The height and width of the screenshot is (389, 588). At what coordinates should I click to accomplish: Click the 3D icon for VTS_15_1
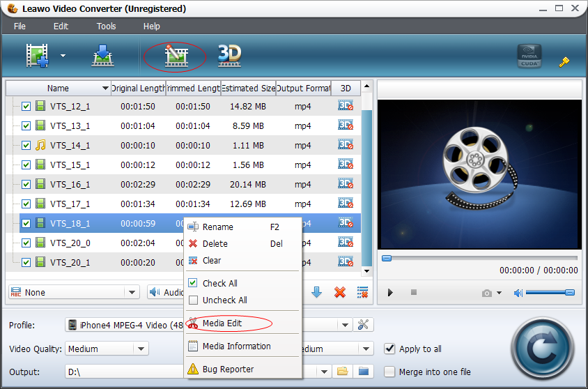click(346, 164)
